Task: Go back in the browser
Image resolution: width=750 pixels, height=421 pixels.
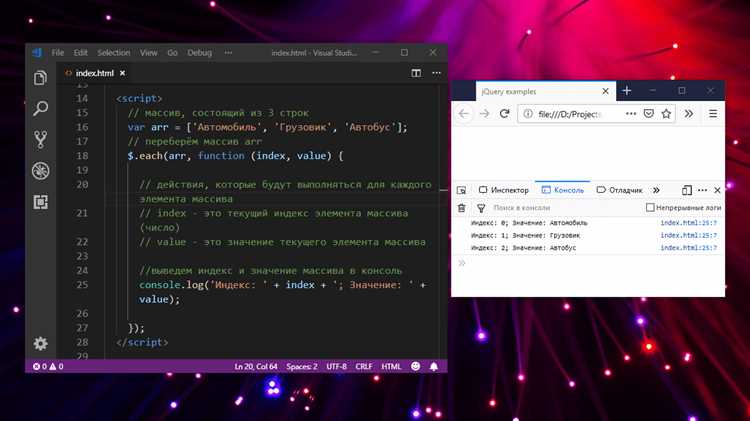Action: (463, 114)
